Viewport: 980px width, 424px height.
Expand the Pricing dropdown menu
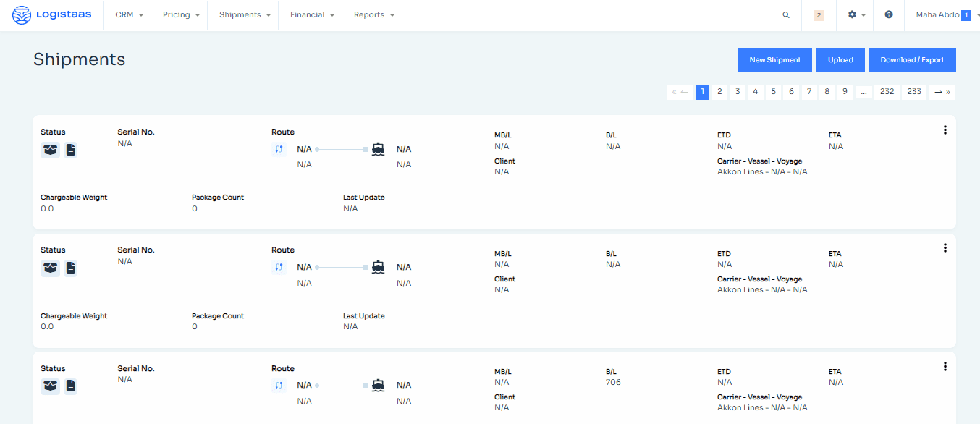pos(181,14)
